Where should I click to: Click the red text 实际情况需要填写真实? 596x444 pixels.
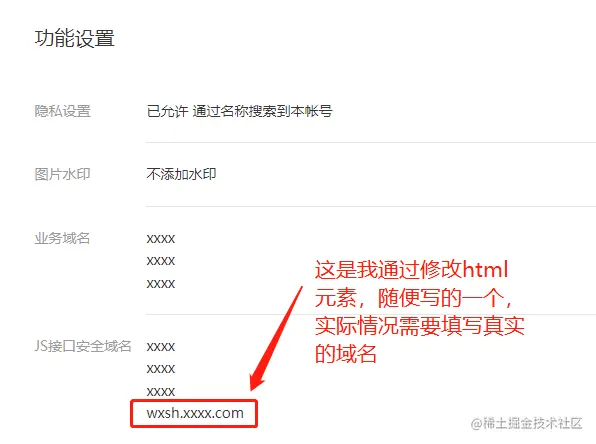[420, 326]
